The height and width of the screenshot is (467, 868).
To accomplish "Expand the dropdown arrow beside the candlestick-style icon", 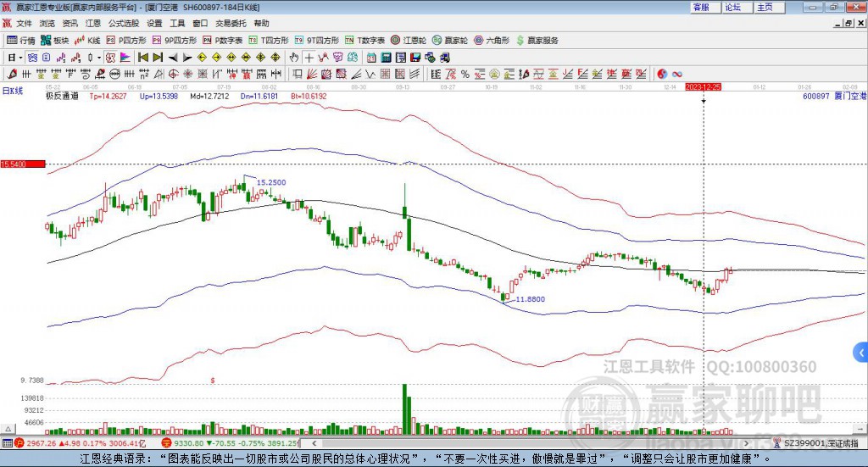I will click(x=99, y=58).
